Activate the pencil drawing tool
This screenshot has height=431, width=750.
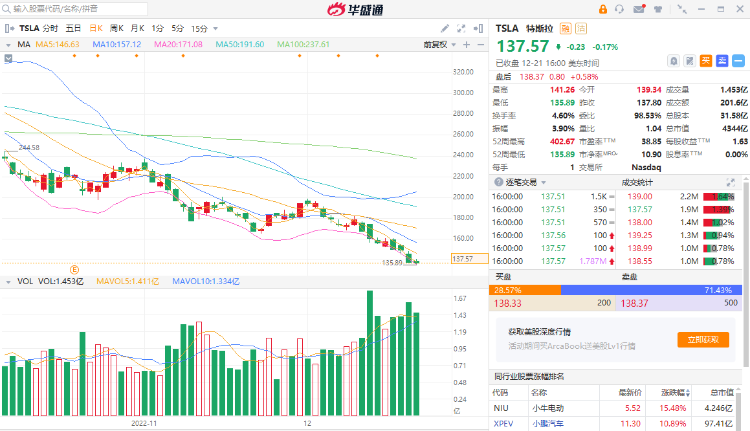[x=445, y=29]
